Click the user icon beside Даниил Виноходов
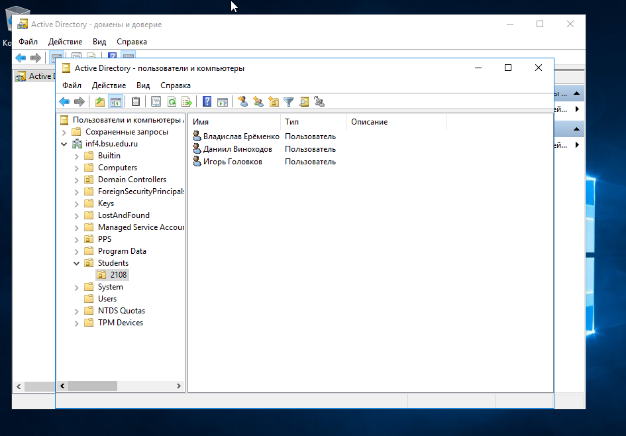626x436 pixels. pyautogui.click(x=197, y=149)
